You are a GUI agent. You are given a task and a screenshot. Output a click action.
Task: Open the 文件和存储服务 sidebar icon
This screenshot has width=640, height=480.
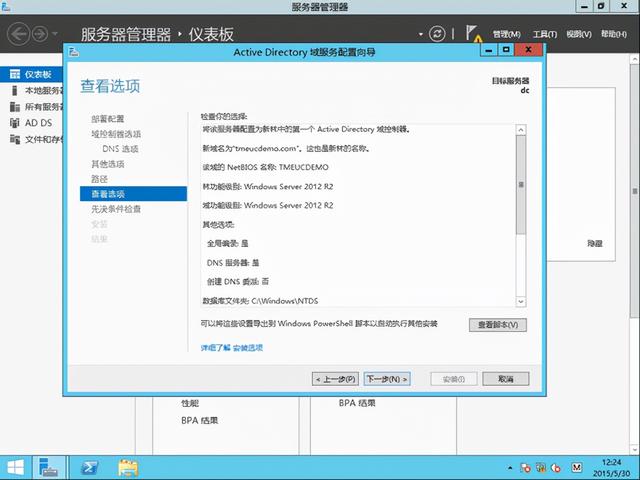click(15, 139)
